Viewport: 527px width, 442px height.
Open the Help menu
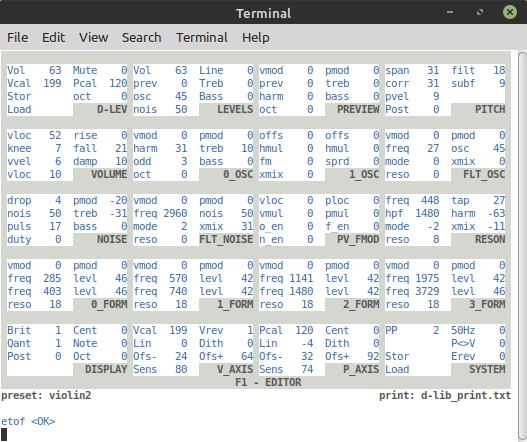point(255,37)
